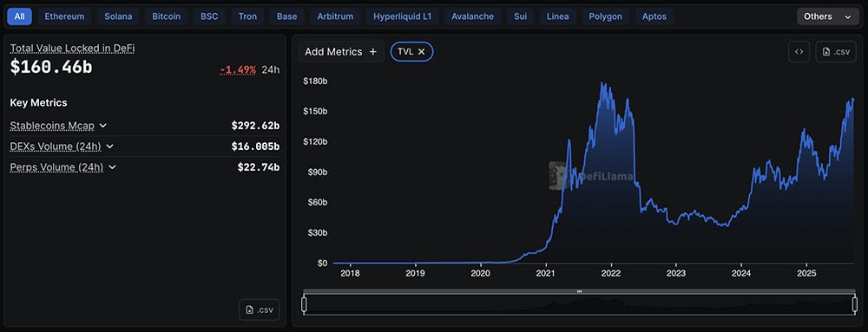Click the Add Metrics button
Viewport: 868px width, 332px height.
click(x=341, y=51)
